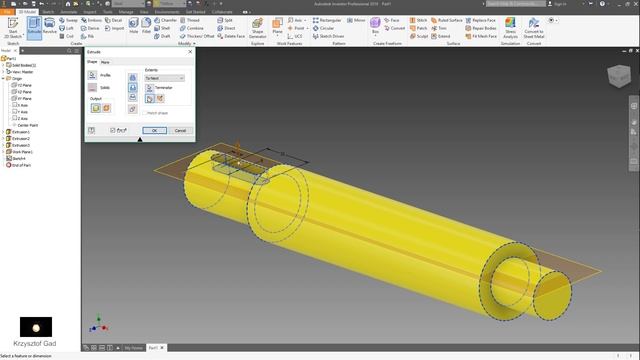Click the Stress Analysis tool

click(510, 28)
